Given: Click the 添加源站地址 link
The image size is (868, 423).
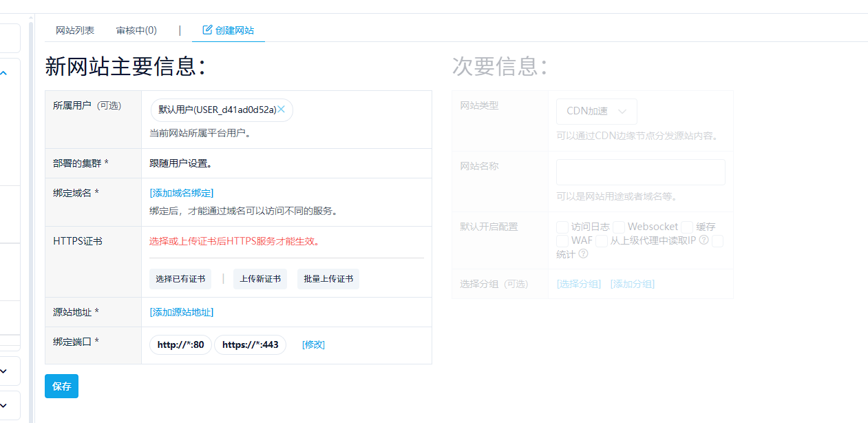Looking at the screenshot, I should (182, 312).
